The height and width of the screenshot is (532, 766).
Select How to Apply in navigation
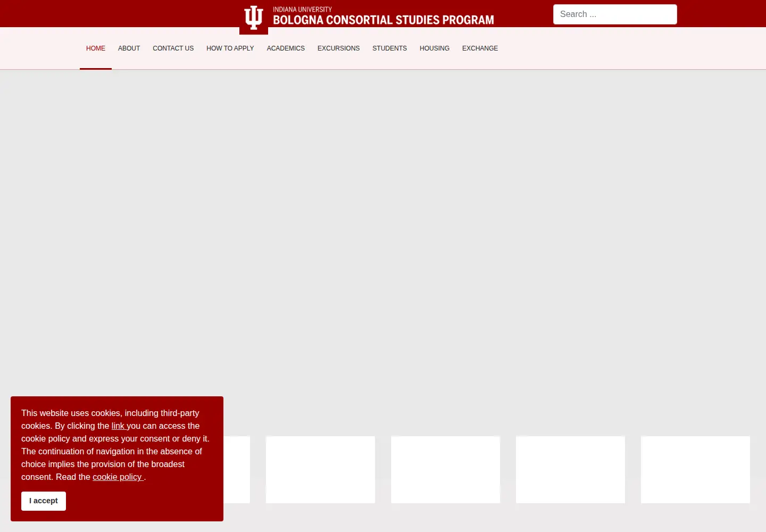coord(230,48)
